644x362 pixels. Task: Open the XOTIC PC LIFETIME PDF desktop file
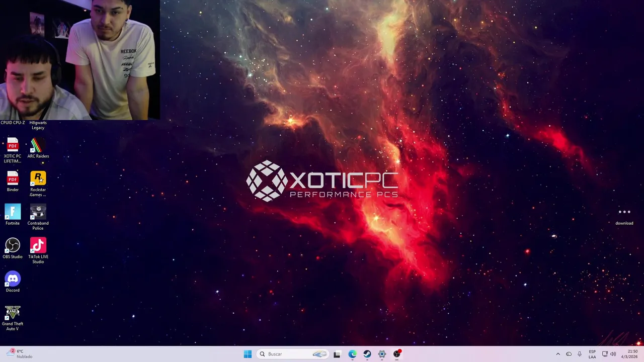13,150
